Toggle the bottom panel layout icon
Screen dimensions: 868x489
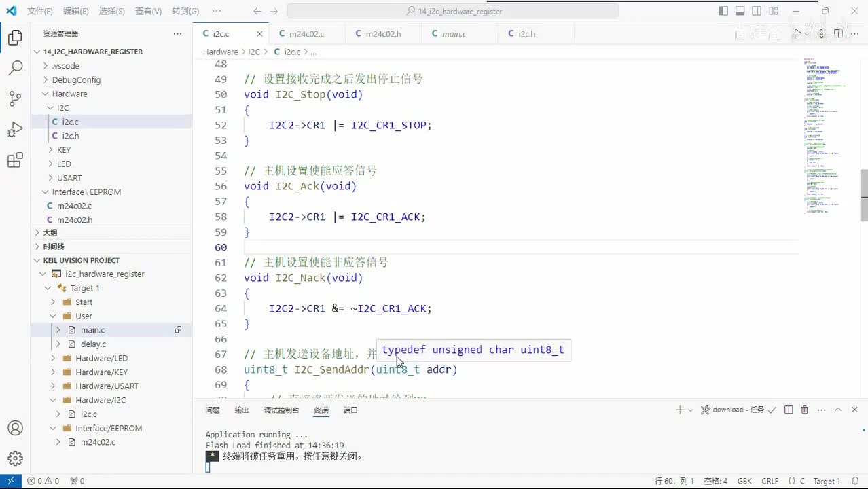740,11
